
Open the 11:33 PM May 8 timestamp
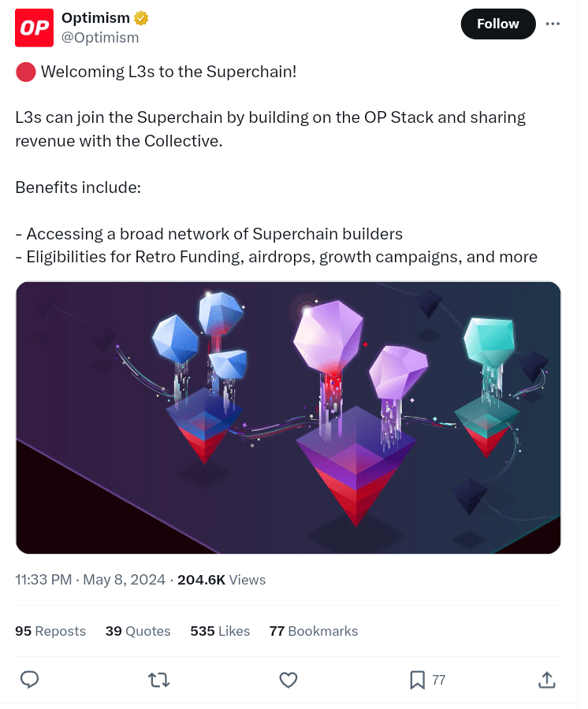coord(90,580)
